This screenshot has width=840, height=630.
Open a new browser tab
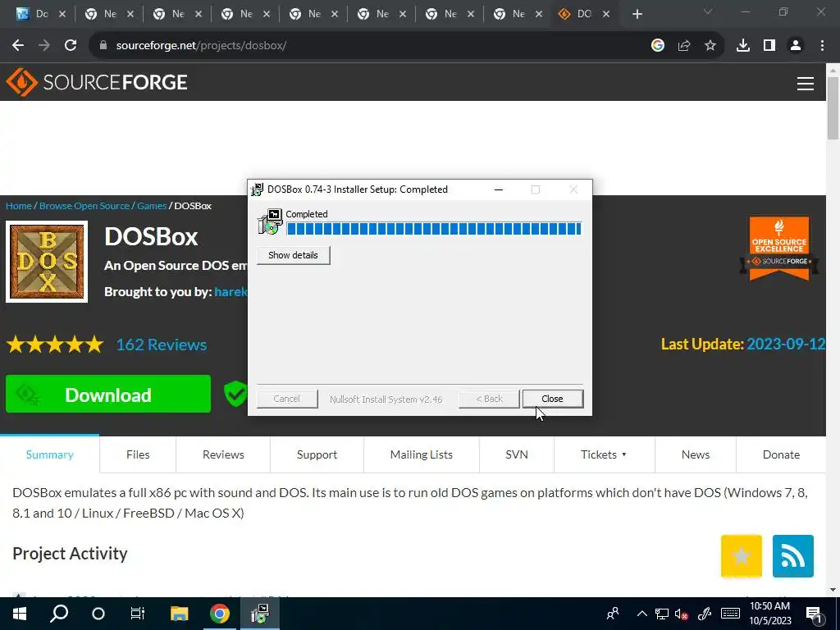(x=637, y=15)
